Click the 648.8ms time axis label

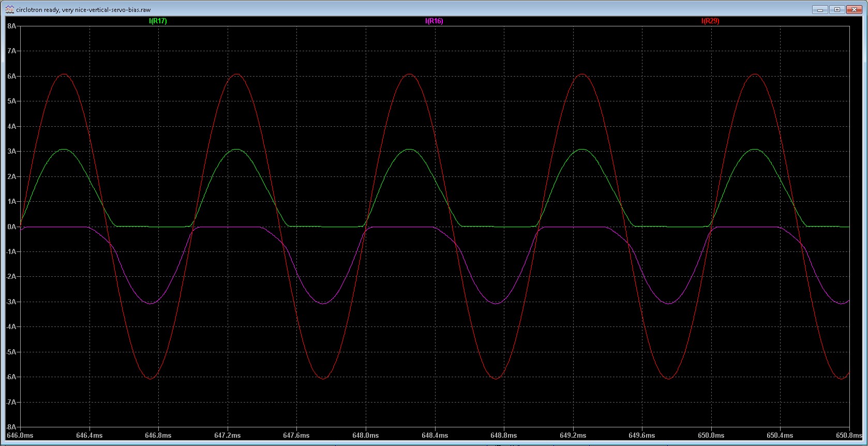504,436
